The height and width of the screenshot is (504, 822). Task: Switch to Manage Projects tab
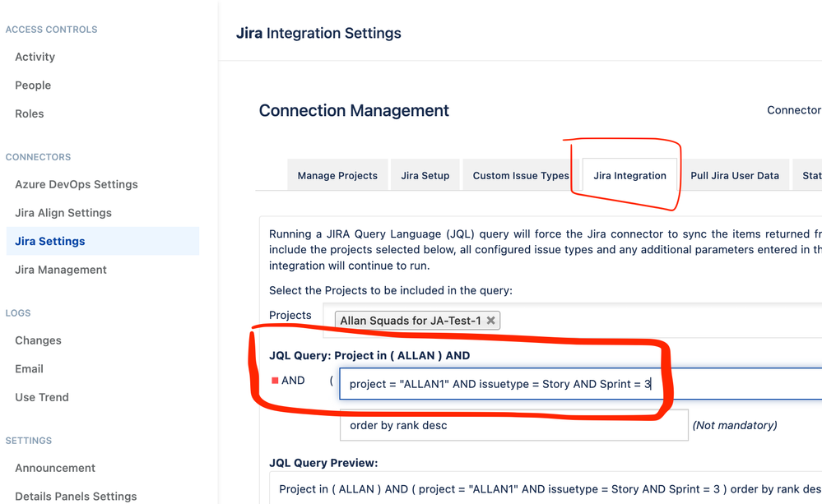pyautogui.click(x=337, y=175)
